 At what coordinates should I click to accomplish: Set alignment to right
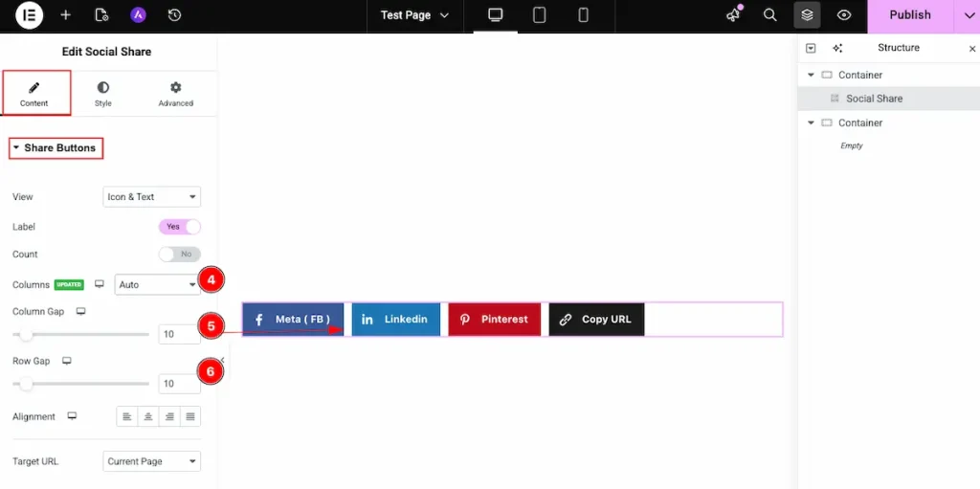(169, 416)
